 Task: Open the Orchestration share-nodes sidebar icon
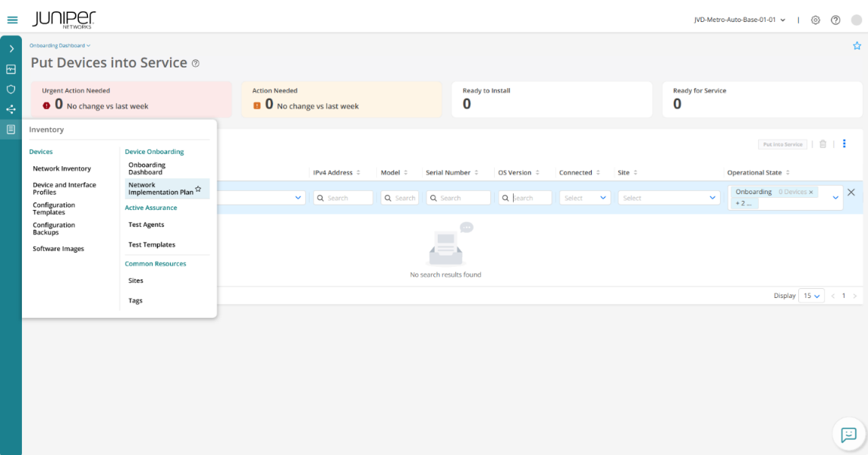tap(11, 109)
